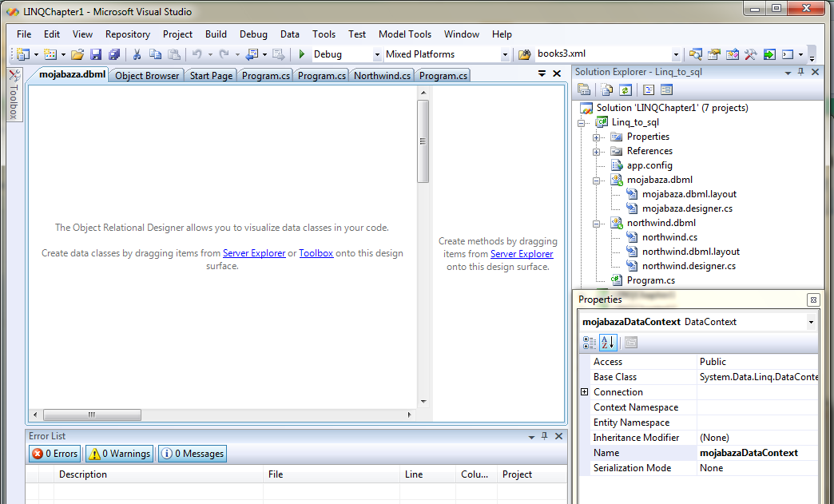834x504 pixels.
Task: Open the Repository menu
Action: [x=128, y=34]
